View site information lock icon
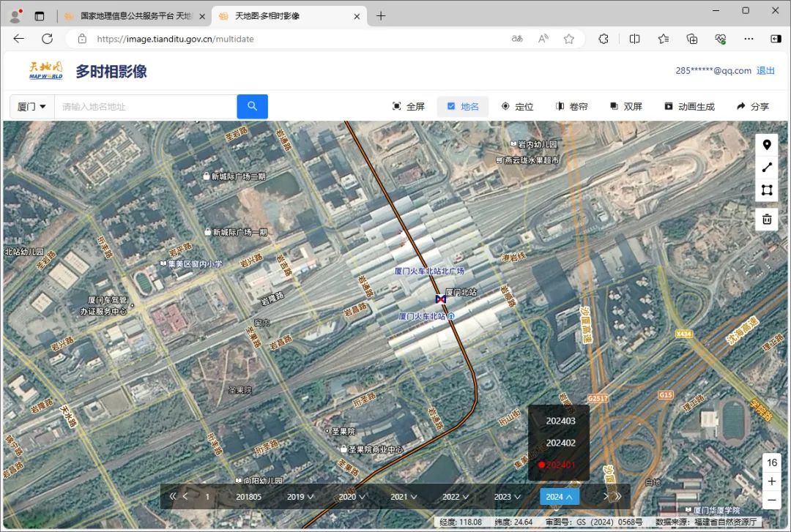 coord(82,39)
